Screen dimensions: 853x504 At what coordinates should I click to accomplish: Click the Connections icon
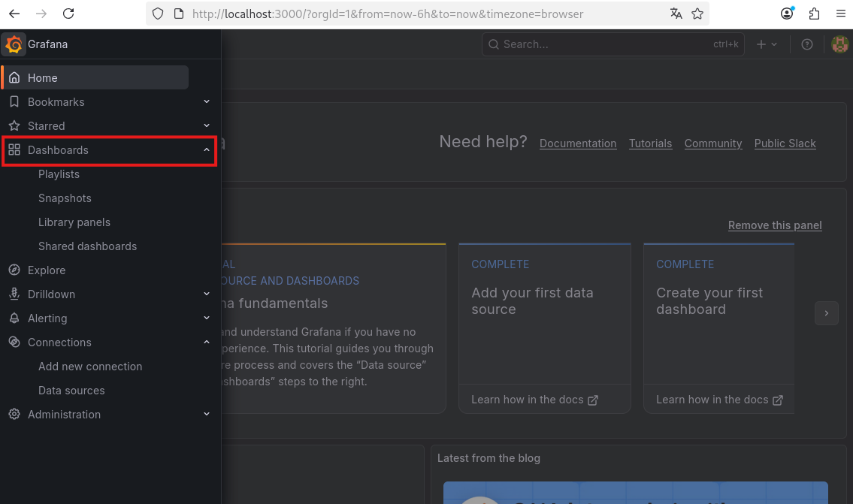[x=14, y=342]
